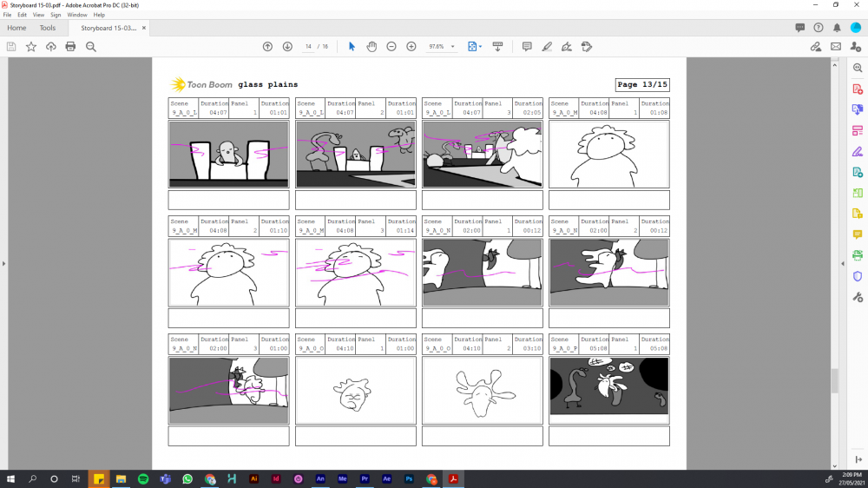Image resolution: width=868 pixels, height=488 pixels.
Task: Switch to the Tools tab
Action: tap(48, 28)
